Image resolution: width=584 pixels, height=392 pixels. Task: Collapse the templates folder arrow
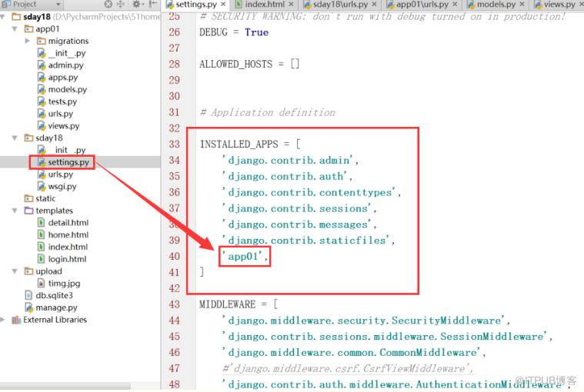pos(15,211)
